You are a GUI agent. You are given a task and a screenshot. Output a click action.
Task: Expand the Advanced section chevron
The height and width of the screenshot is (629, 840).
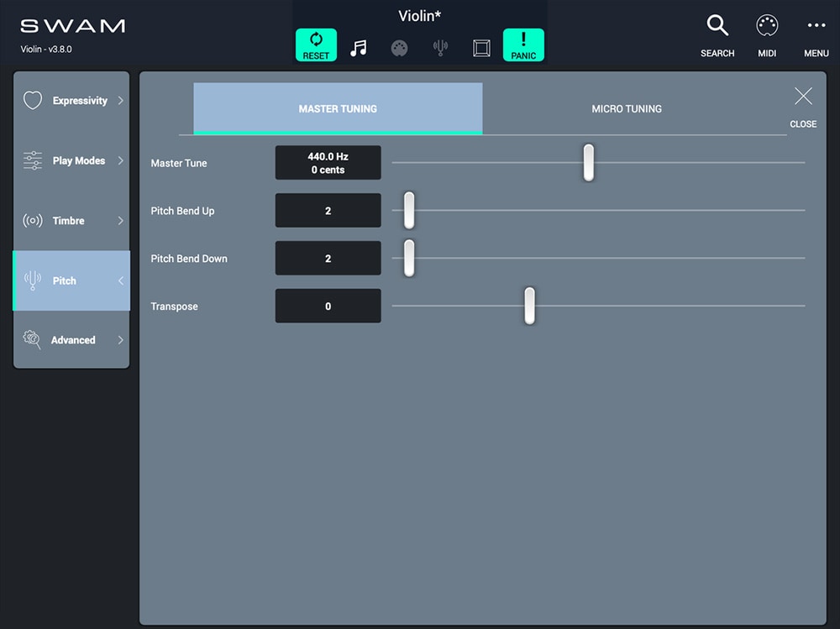coord(120,339)
